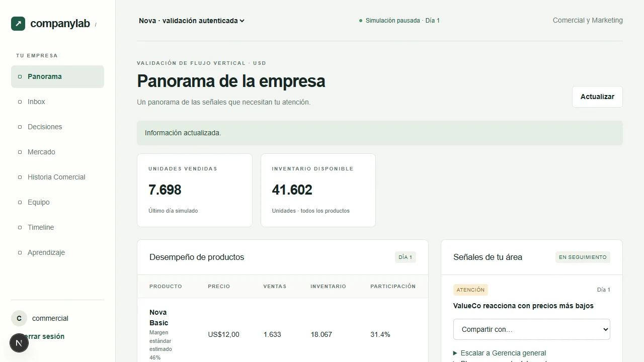
Task: Click Nova Basic product name
Action: 159,317
